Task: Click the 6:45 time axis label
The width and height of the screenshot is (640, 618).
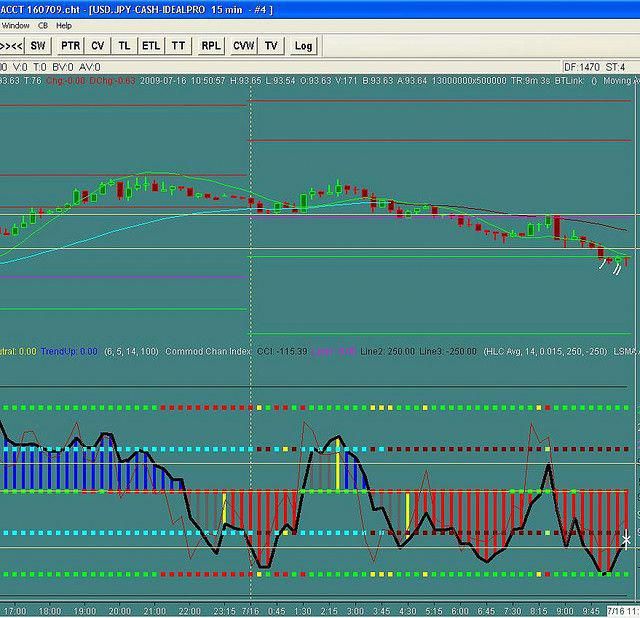Action: (486, 611)
